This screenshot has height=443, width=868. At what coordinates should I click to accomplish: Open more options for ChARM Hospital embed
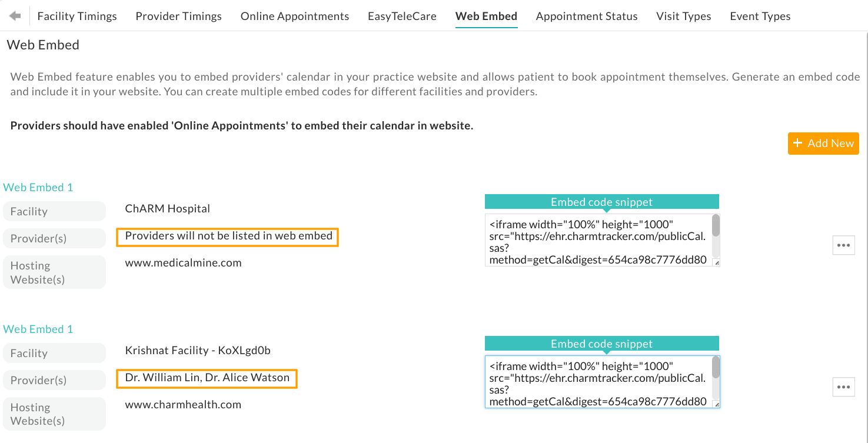point(843,245)
